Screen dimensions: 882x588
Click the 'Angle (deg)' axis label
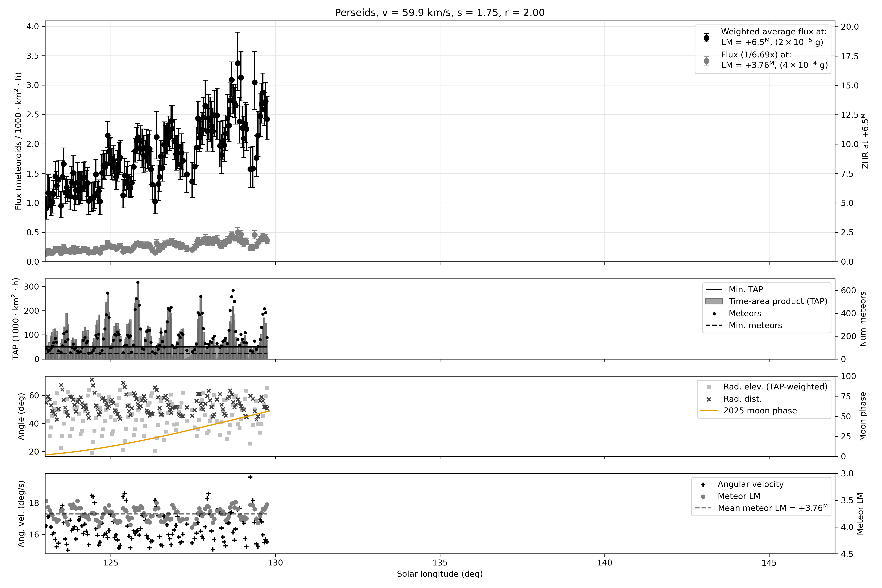pyautogui.click(x=21, y=416)
